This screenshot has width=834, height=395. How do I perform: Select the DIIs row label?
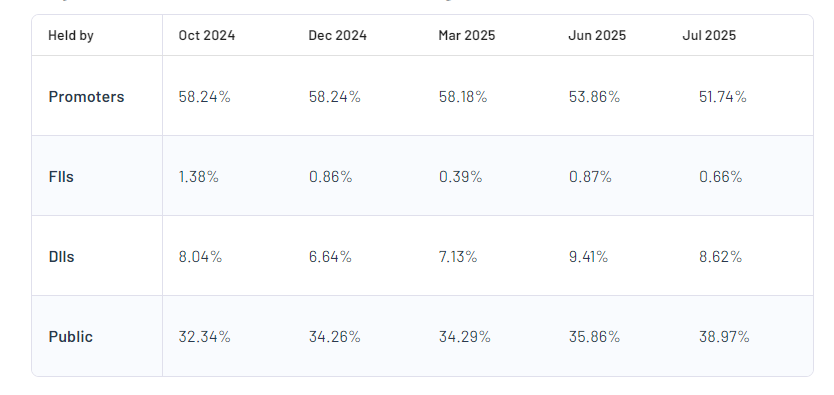tap(61, 257)
